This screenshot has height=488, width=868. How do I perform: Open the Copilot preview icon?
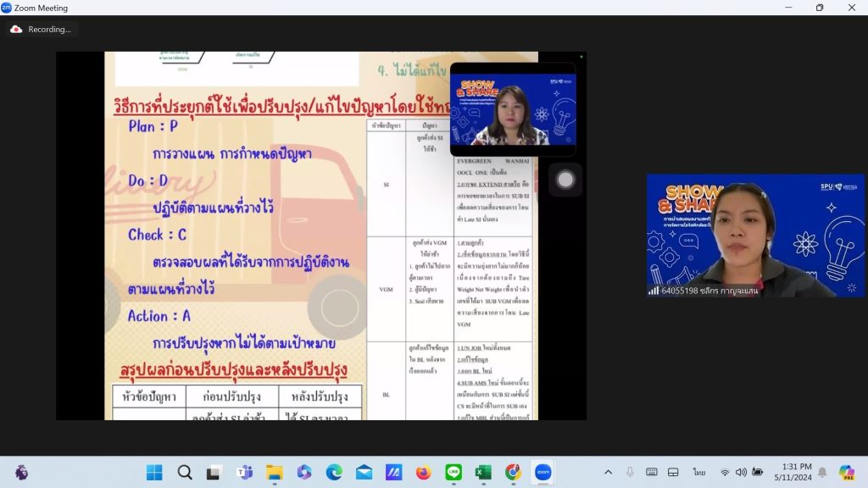[847, 473]
